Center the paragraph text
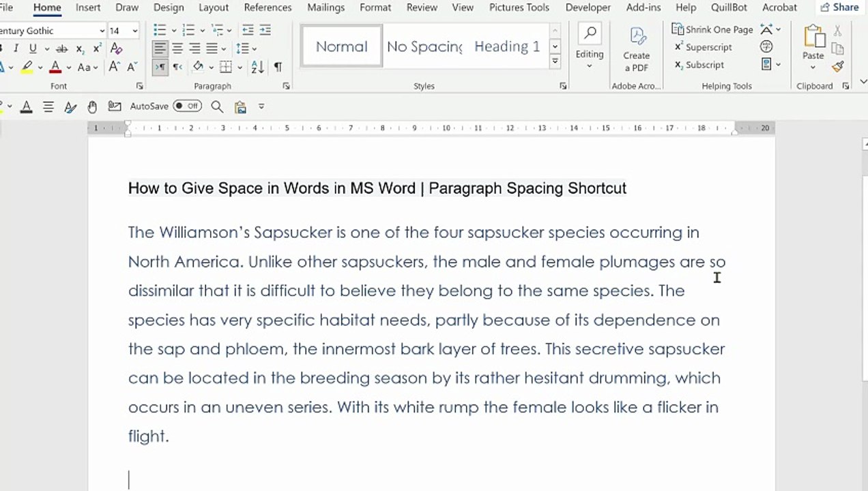868x491 pixels. point(177,48)
